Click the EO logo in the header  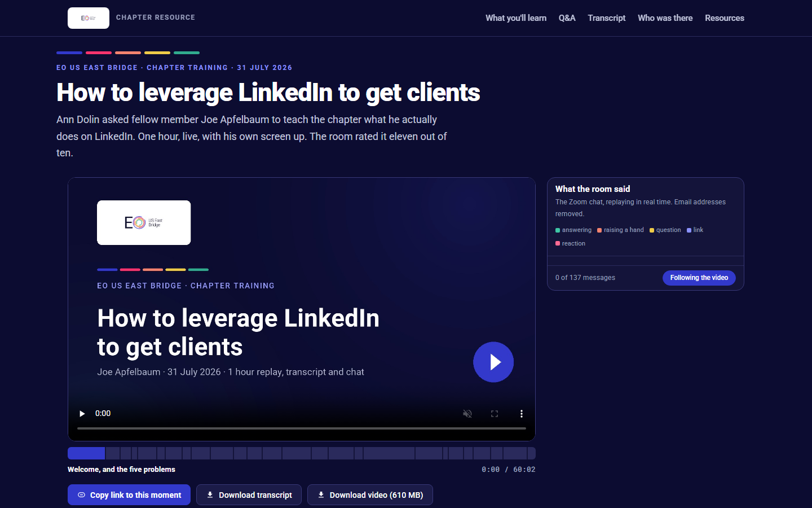click(89, 18)
